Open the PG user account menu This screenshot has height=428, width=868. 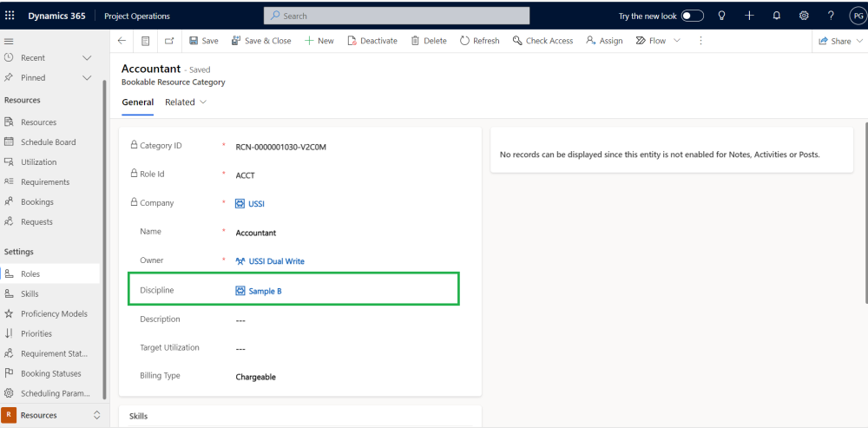click(x=858, y=16)
